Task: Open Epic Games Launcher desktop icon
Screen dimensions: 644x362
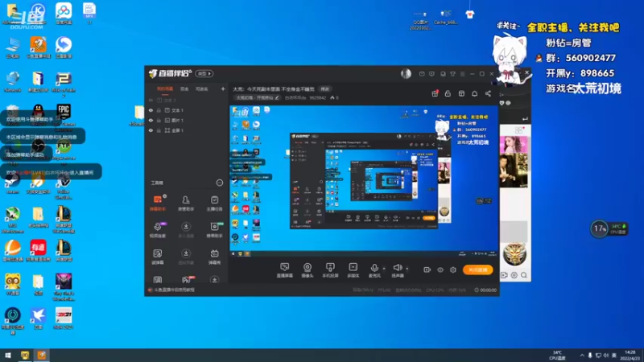Action: [64, 115]
